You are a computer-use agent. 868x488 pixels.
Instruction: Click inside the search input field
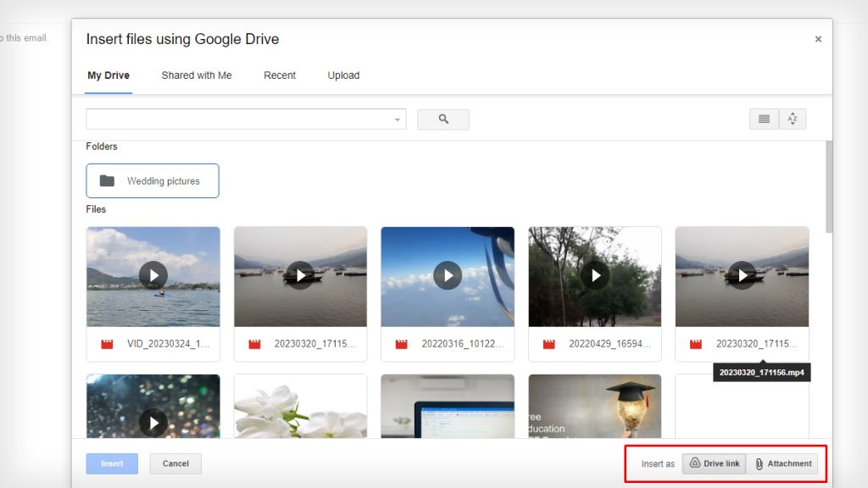237,119
